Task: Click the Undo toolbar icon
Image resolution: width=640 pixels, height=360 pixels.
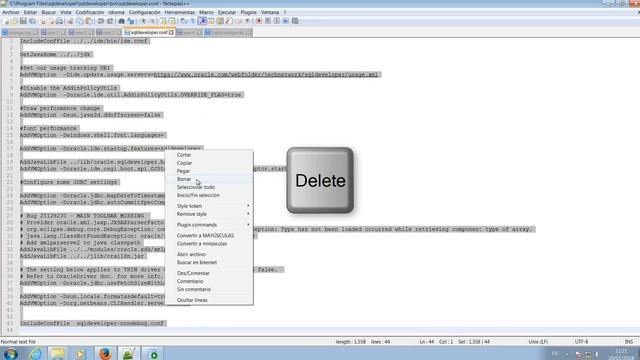Action: [100, 21]
